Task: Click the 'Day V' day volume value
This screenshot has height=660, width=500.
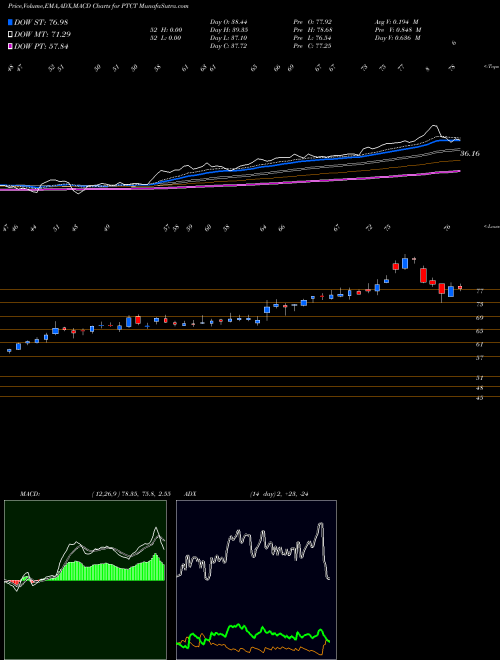Action: click(399, 38)
